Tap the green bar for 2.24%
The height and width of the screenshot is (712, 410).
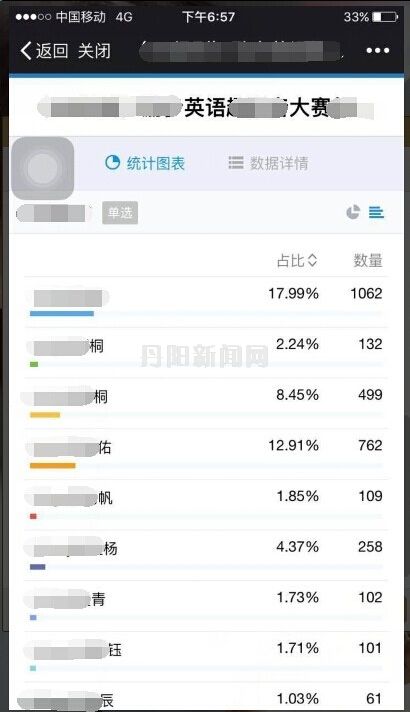click(x=34, y=364)
